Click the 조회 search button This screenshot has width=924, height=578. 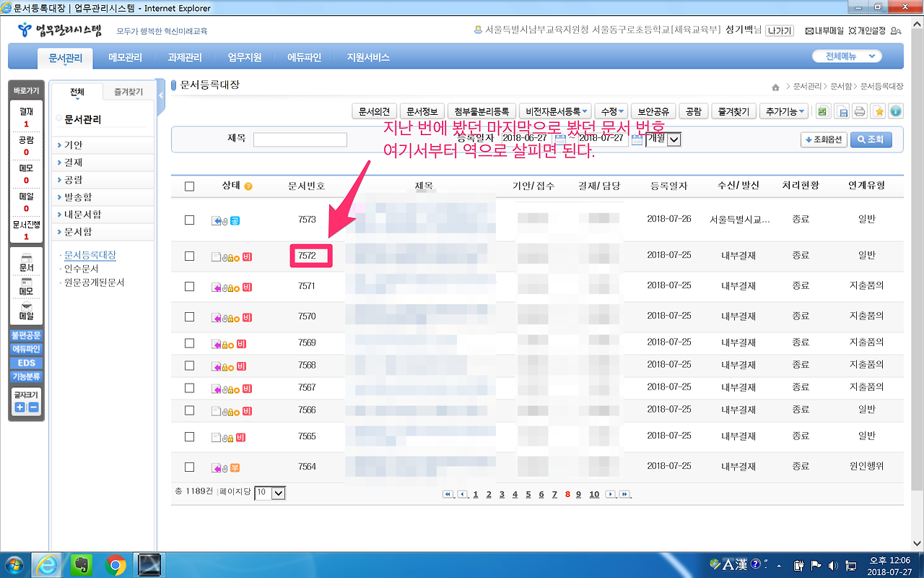click(871, 139)
